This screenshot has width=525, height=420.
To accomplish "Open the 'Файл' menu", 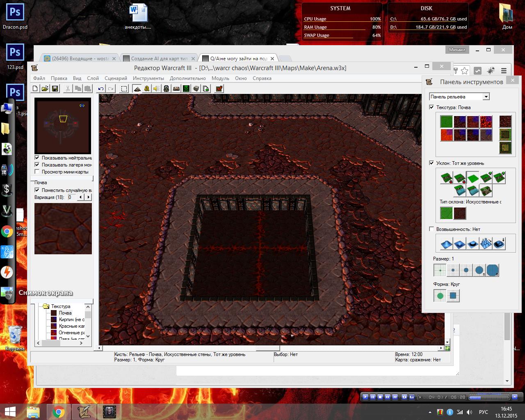I will (39, 78).
